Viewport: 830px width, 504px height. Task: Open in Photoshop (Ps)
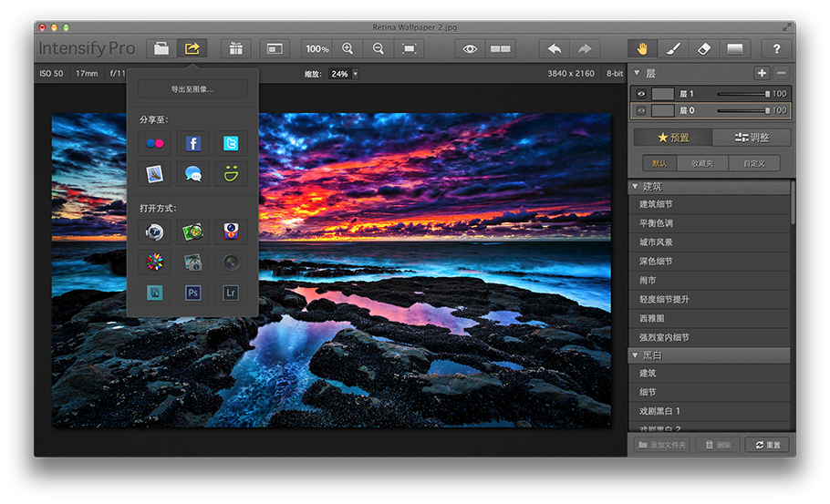click(192, 293)
